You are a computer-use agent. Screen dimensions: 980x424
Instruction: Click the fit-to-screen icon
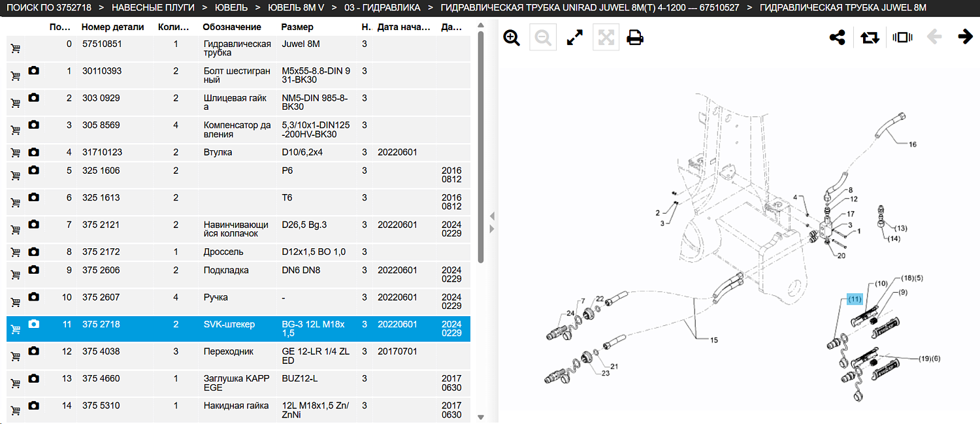click(x=606, y=38)
